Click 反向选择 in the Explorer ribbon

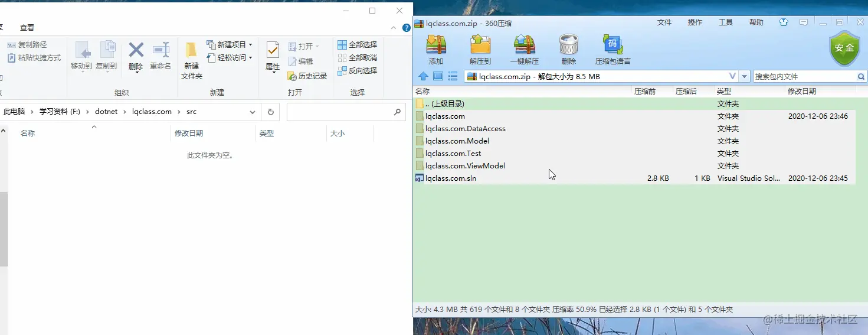[358, 71]
